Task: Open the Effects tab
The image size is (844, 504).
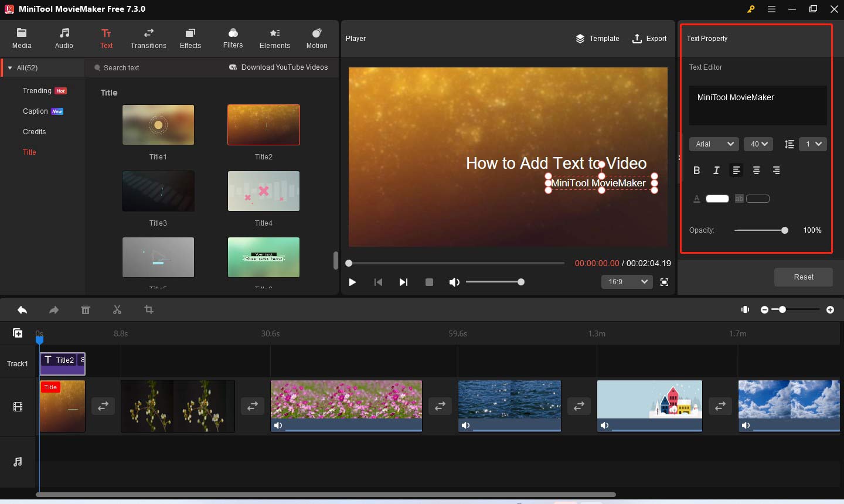Action: pos(190,39)
